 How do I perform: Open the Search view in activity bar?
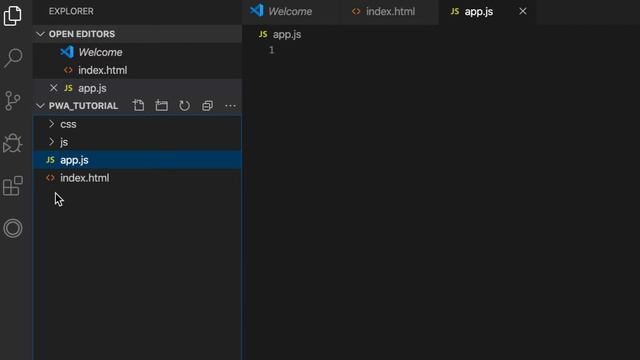[13, 58]
